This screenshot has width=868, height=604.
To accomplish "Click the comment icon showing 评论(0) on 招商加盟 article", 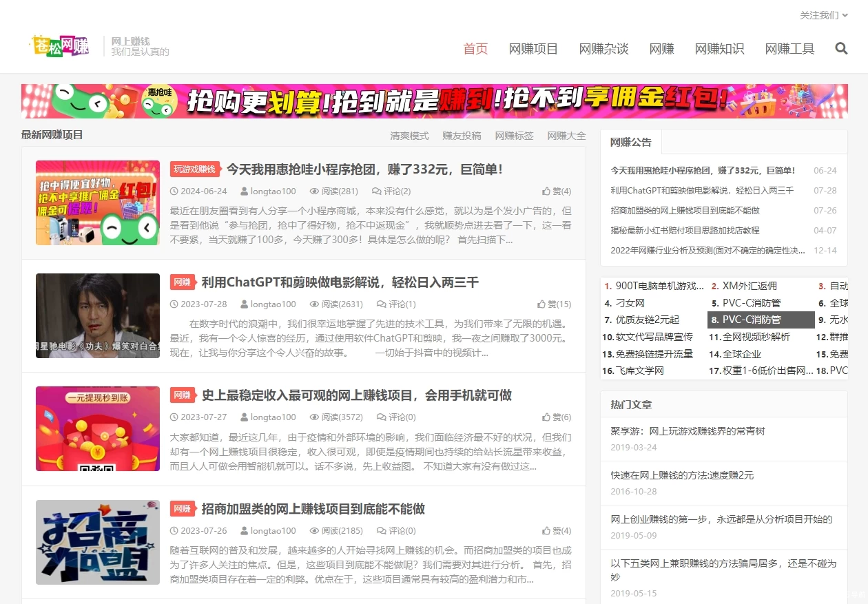I will pos(381,530).
